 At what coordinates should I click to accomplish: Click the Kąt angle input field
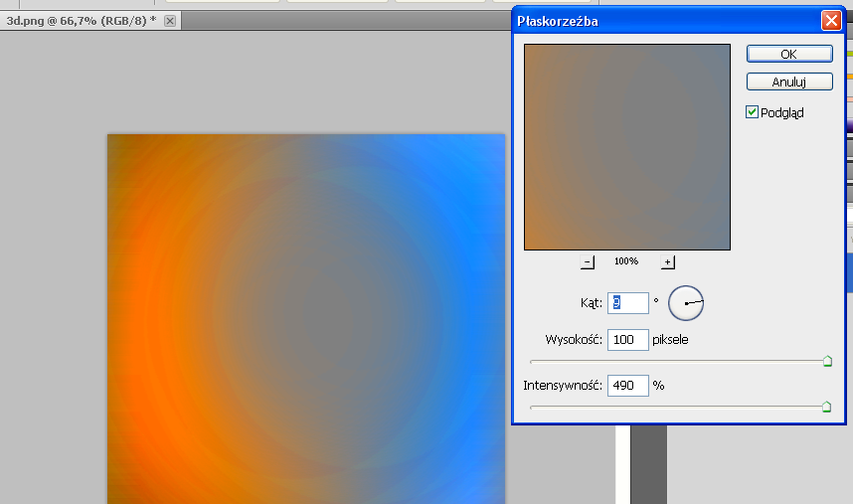627,303
